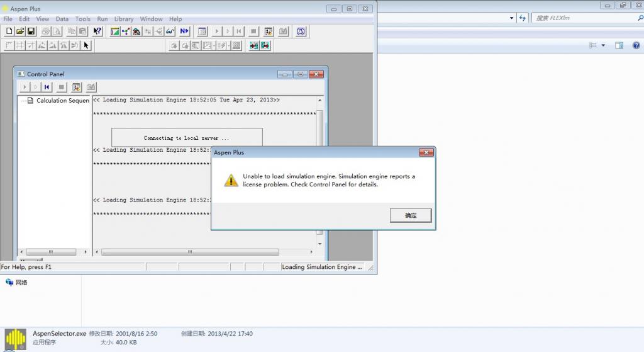Open the Help menu
This screenshot has height=352, width=644.
(175, 19)
